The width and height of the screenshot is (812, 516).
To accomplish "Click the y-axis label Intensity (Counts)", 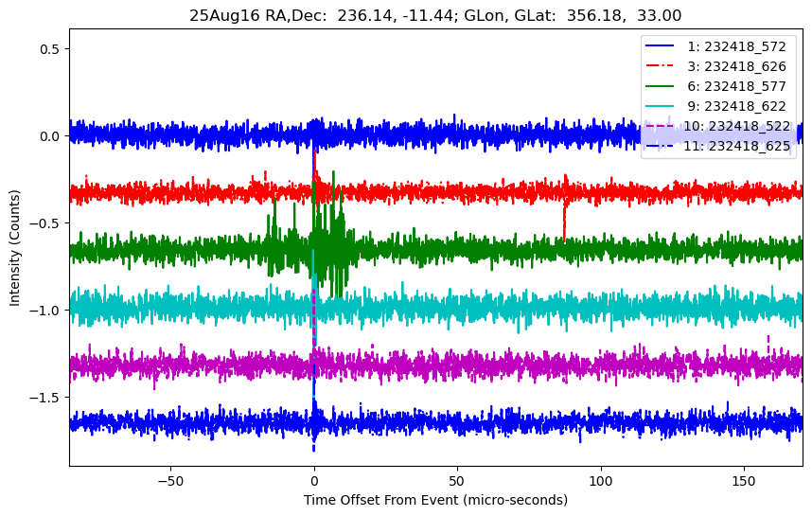I will point(14,248).
